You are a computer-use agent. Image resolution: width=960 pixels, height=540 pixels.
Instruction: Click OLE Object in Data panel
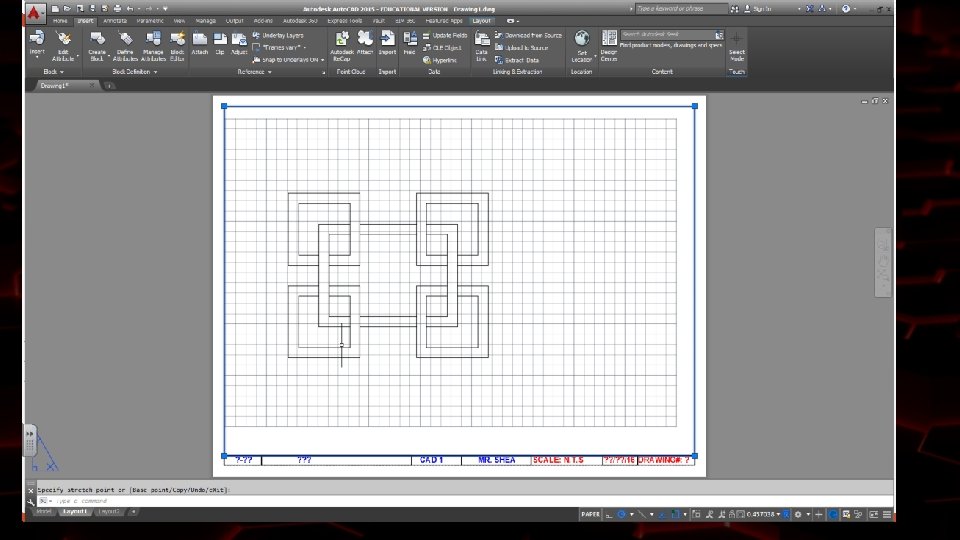[x=442, y=48]
